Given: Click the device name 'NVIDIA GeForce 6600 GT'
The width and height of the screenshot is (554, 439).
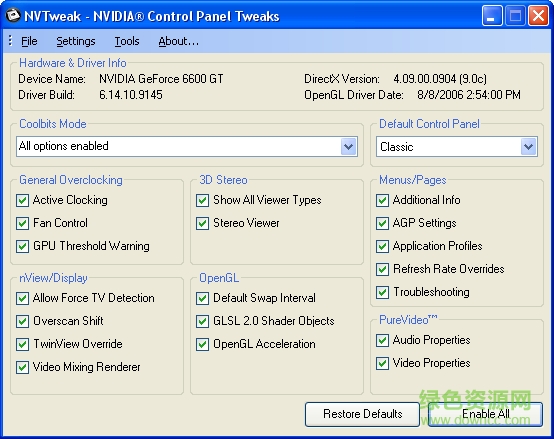Looking at the screenshot, I should click(x=161, y=79).
